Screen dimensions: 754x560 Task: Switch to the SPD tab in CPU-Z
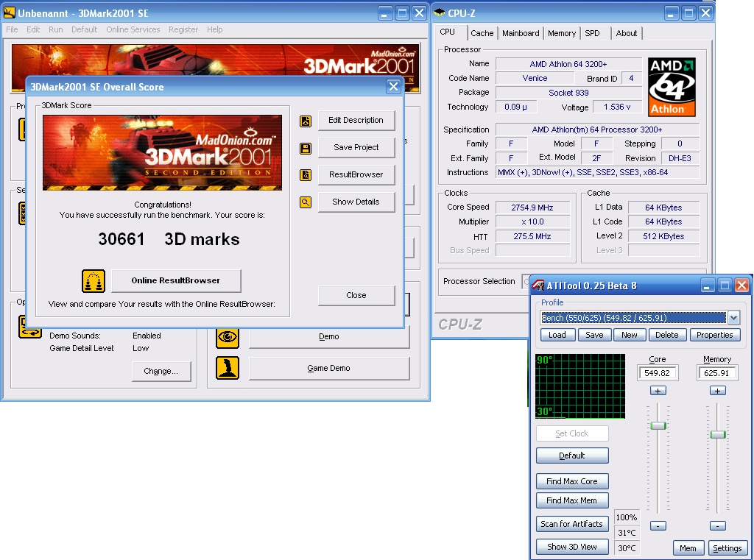point(592,33)
